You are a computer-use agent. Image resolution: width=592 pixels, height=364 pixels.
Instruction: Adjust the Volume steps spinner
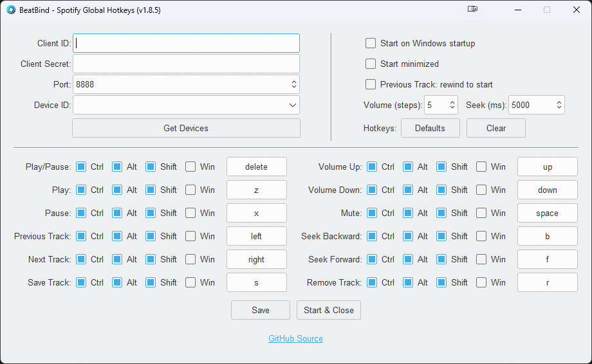(452, 105)
